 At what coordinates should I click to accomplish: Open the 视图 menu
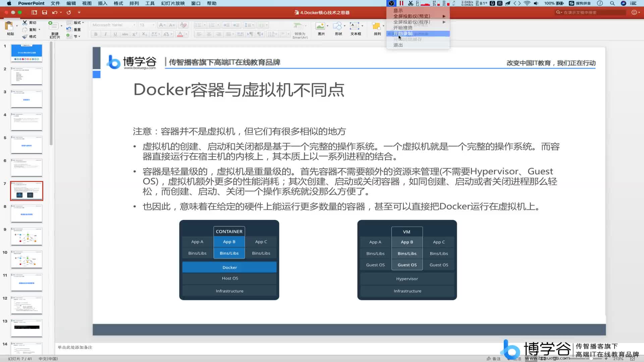tap(87, 3)
